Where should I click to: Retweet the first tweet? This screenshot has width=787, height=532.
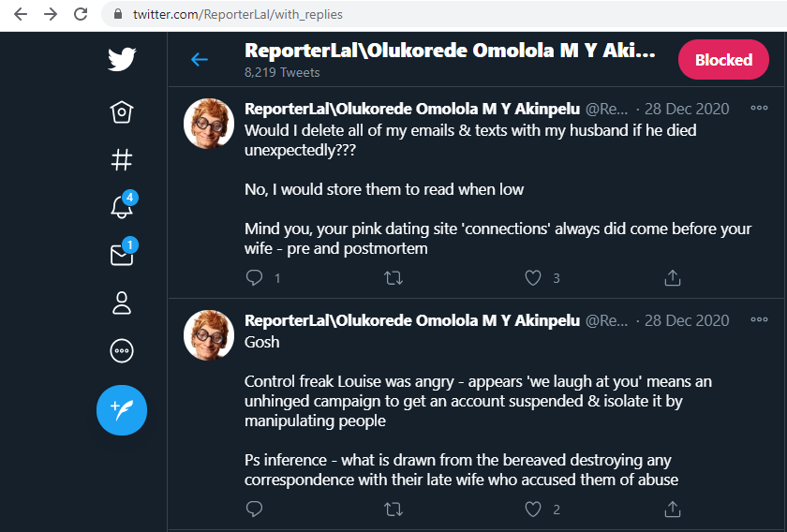394,277
